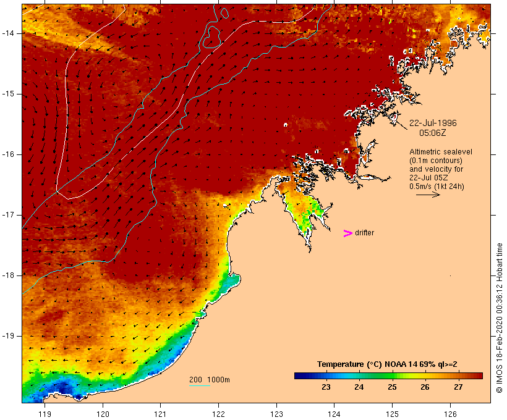
Task: Click the colorbar tick label '23'
Action: pyautogui.click(x=326, y=387)
